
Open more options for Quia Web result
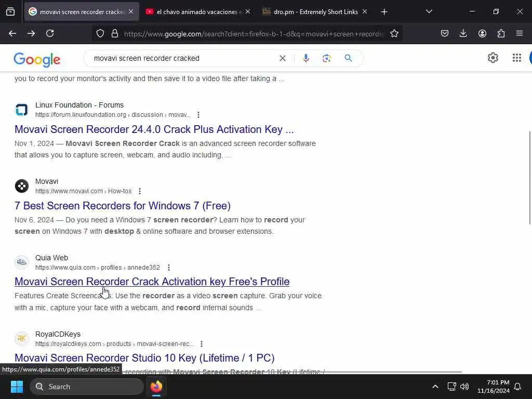pyautogui.click(x=169, y=268)
